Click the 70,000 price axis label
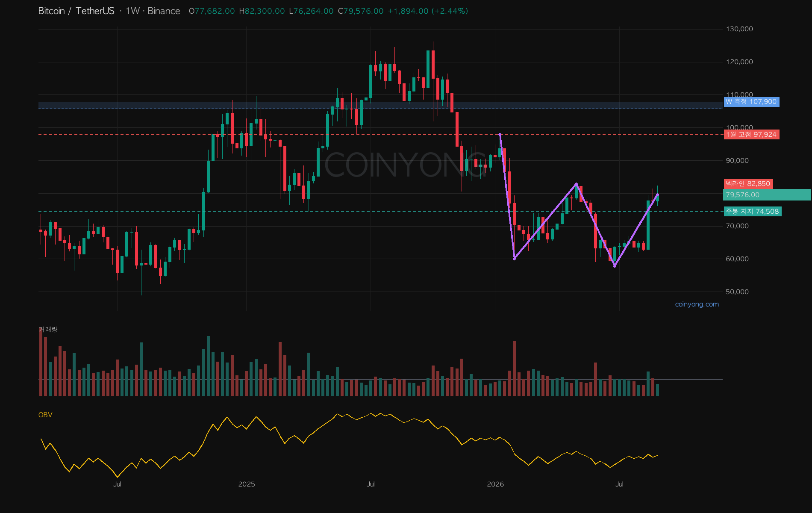 737,226
